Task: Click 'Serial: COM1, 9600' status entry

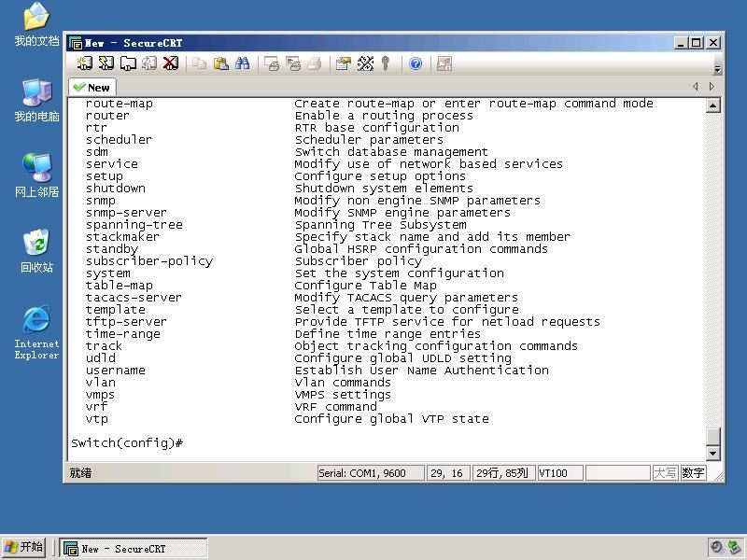Action: [x=371, y=473]
